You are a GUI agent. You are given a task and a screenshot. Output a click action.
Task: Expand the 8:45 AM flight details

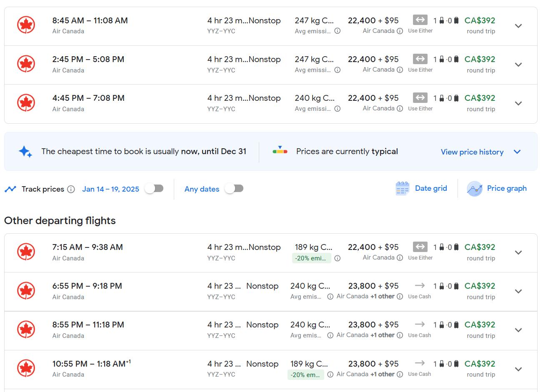click(518, 26)
